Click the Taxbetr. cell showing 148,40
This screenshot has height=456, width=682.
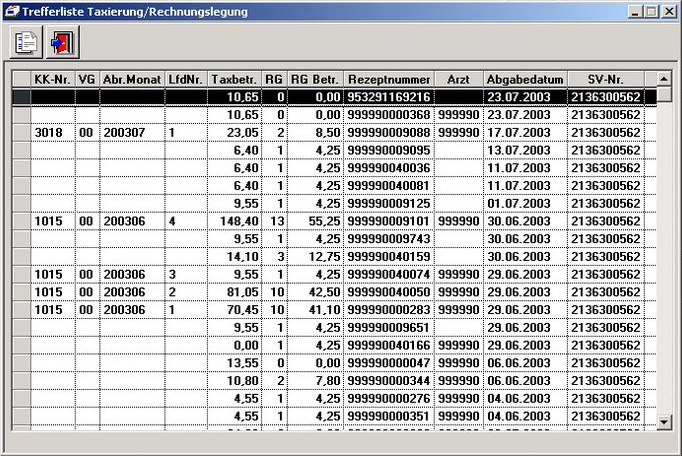point(236,221)
